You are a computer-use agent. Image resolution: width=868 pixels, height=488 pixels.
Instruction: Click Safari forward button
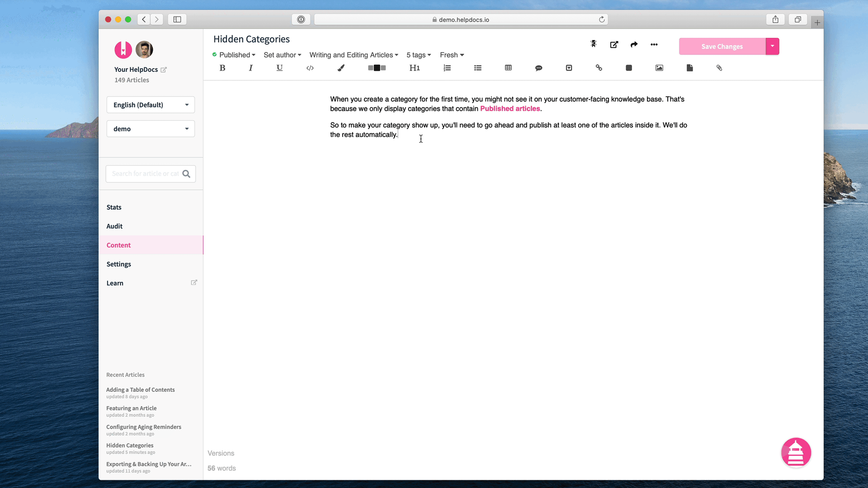point(156,19)
